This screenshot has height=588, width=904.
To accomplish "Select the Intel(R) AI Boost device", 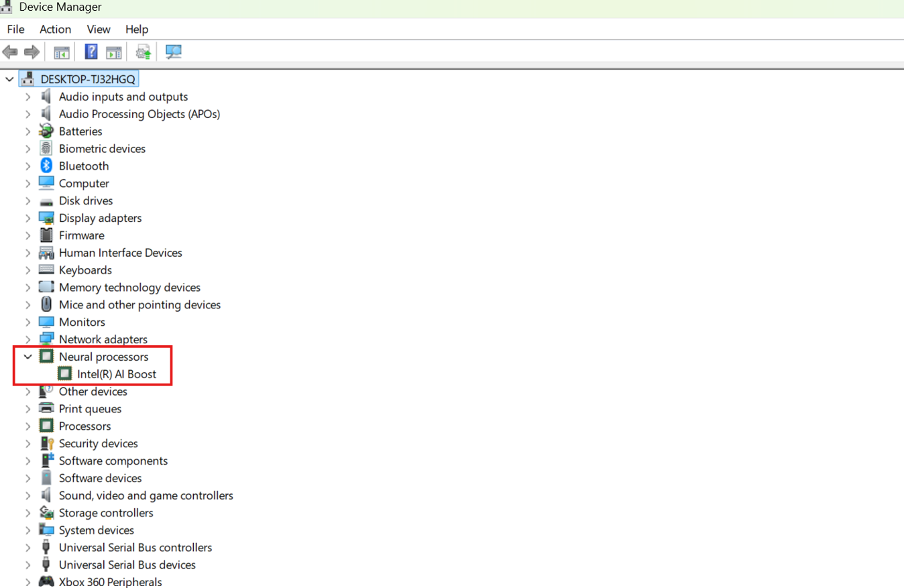I will click(x=116, y=374).
